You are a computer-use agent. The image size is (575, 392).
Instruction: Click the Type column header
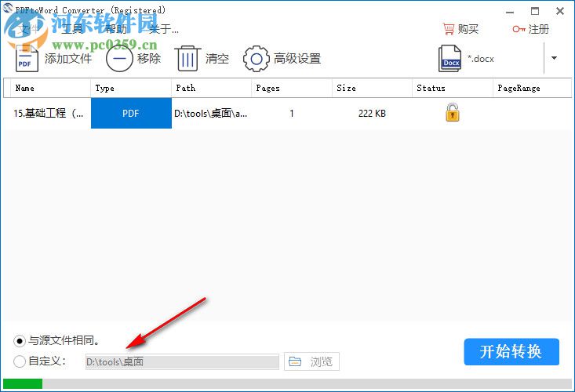click(x=131, y=88)
